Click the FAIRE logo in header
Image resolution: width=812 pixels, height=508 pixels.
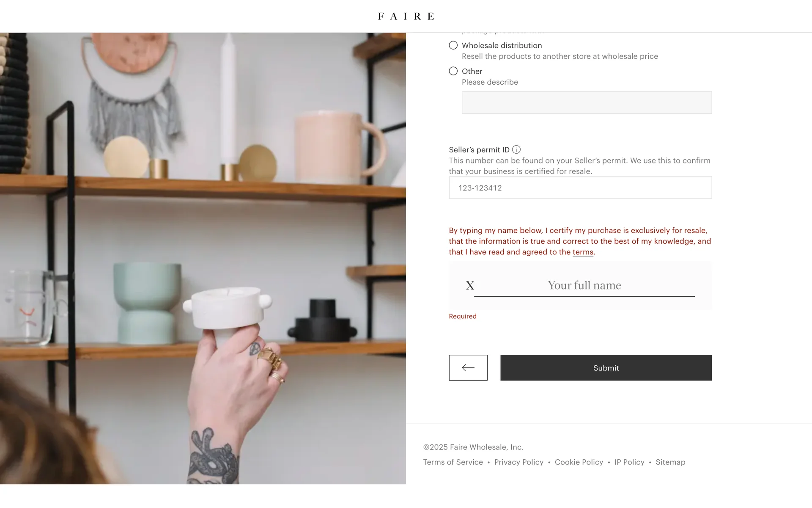click(406, 16)
